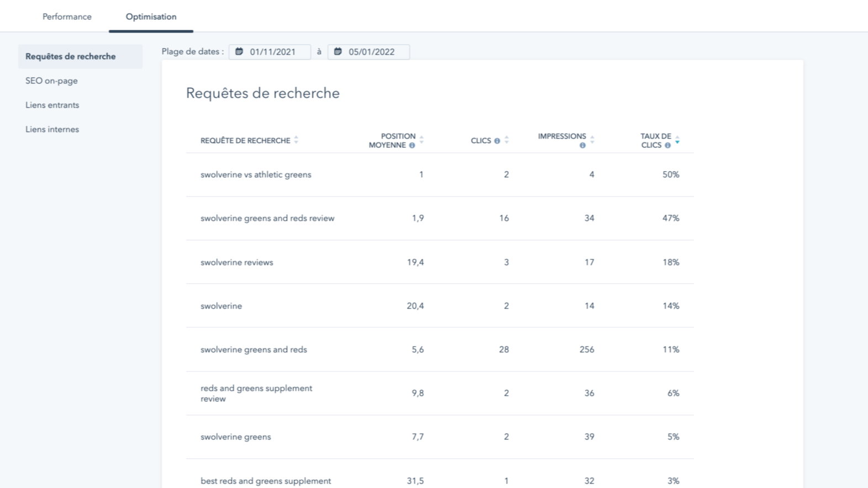Select the single-word query 'swolverine'
The image size is (868, 488).
pyautogui.click(x=221, y=306)
